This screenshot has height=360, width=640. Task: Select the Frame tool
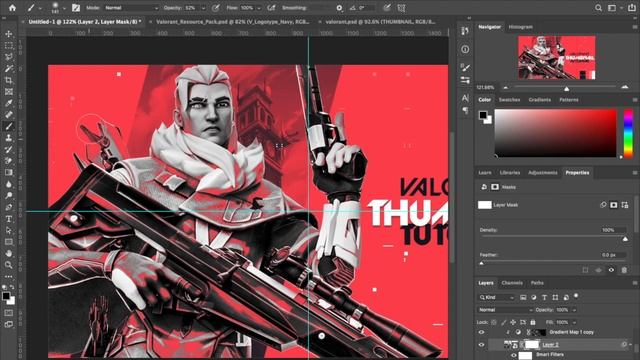(x=9, y=92)
